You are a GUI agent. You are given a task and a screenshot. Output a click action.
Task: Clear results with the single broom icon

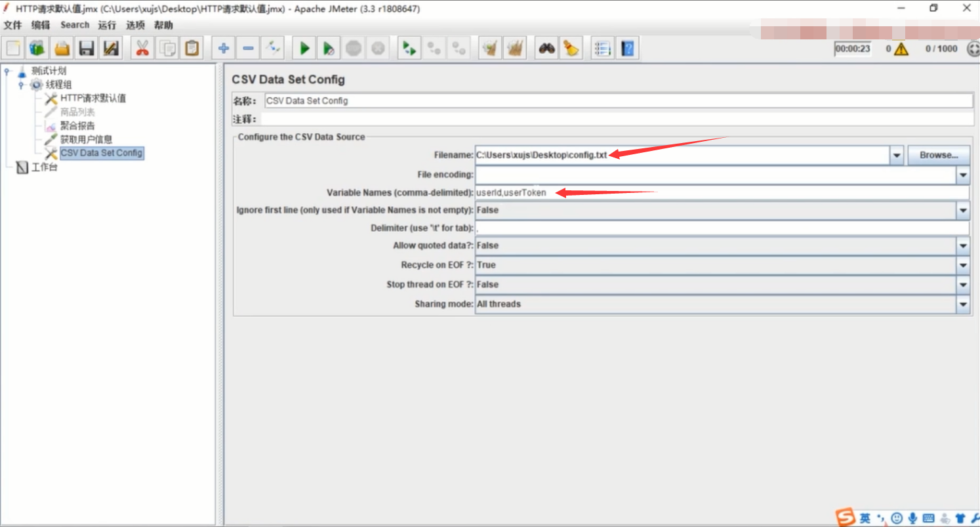(489, 48)
